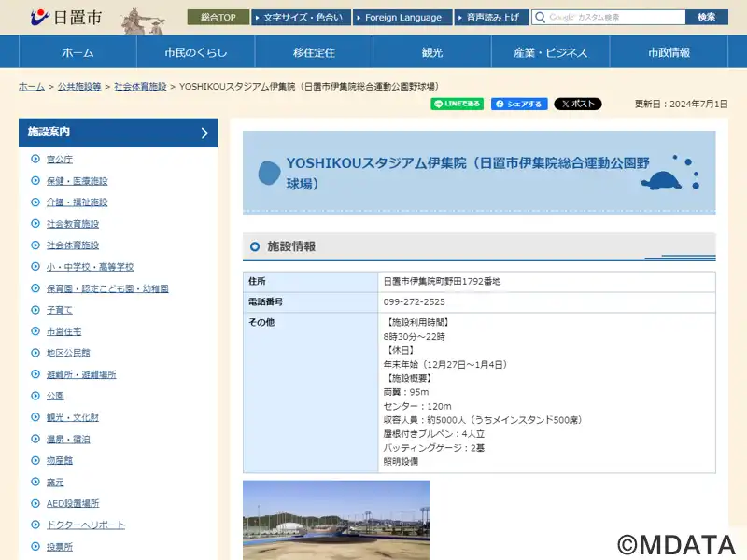Click bullet icon beside ドクターヘリポート
747x560 pixels.
pyautogui.click(x=35, y=525)
